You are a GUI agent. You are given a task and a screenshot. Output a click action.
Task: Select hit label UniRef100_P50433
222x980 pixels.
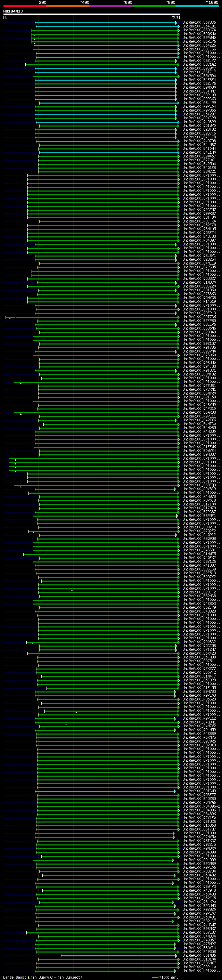click(199, 894)
